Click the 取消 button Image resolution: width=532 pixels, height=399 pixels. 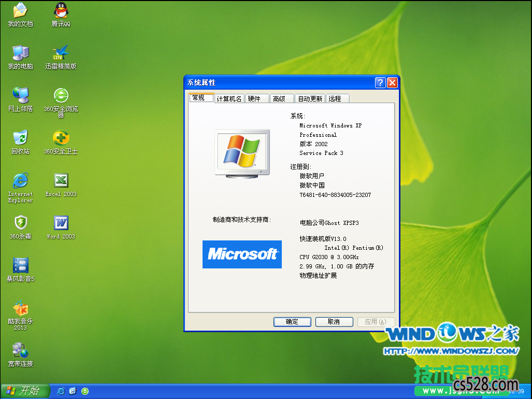(334, 322)
